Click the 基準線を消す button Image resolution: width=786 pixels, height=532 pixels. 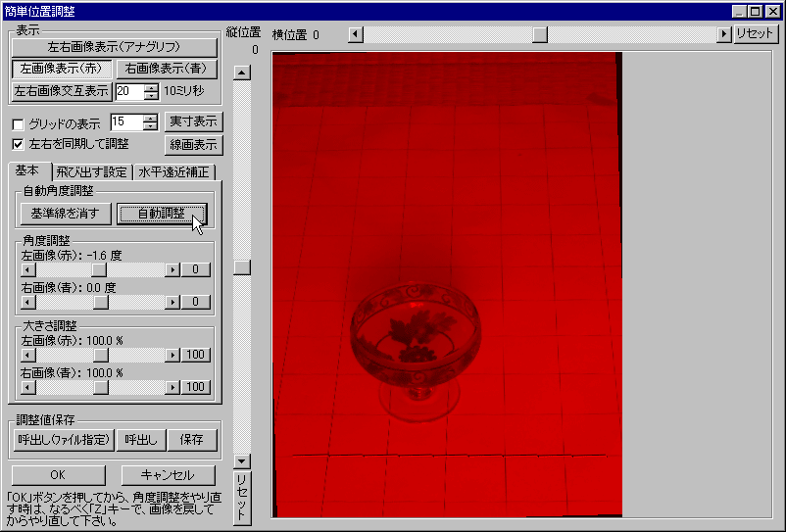(66, 214)
